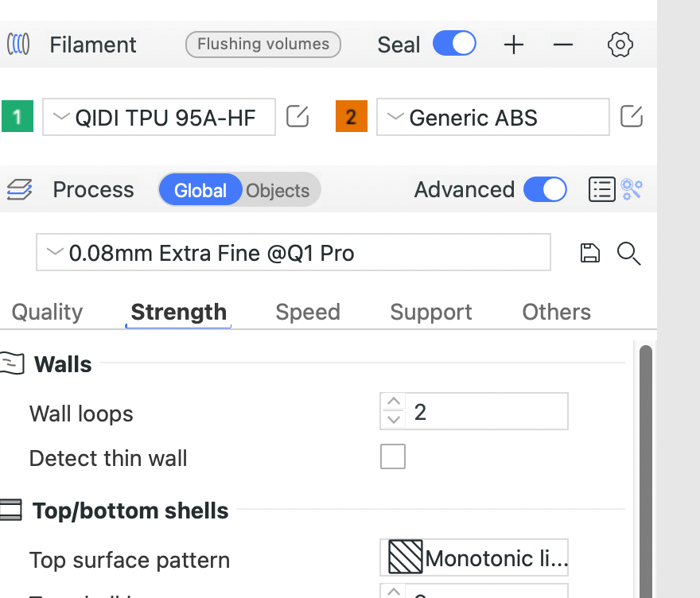Save the current process preset
Image resolution: width=700 pixels, height=598 pixels.
click(589, 254)
